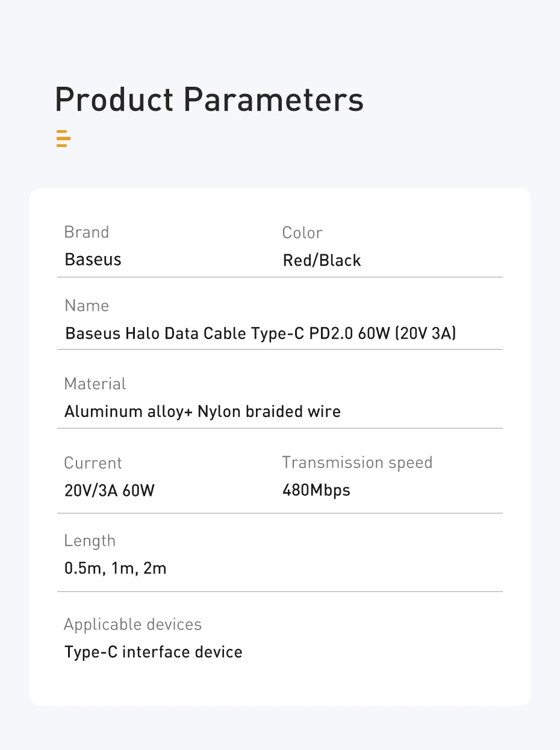Select the Current field label

click(x=93, y=463)
